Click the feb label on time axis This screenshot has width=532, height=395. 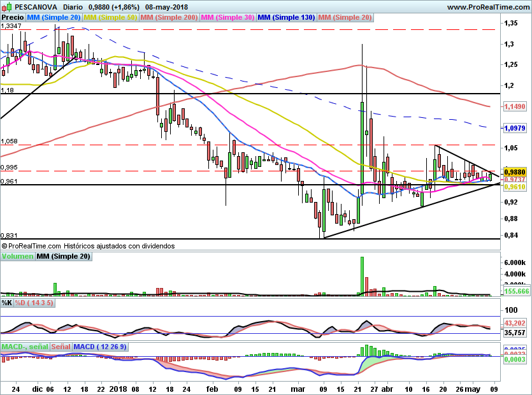tap(212, 389)
